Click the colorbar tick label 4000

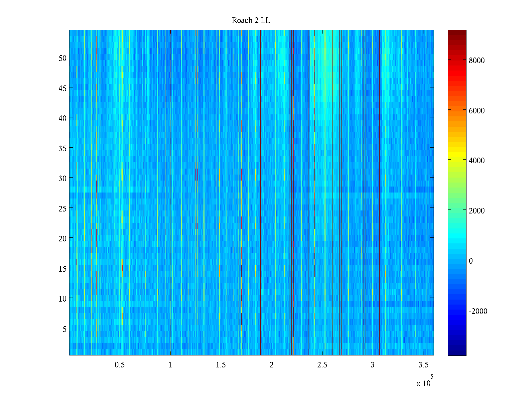(x=476, y=161)
